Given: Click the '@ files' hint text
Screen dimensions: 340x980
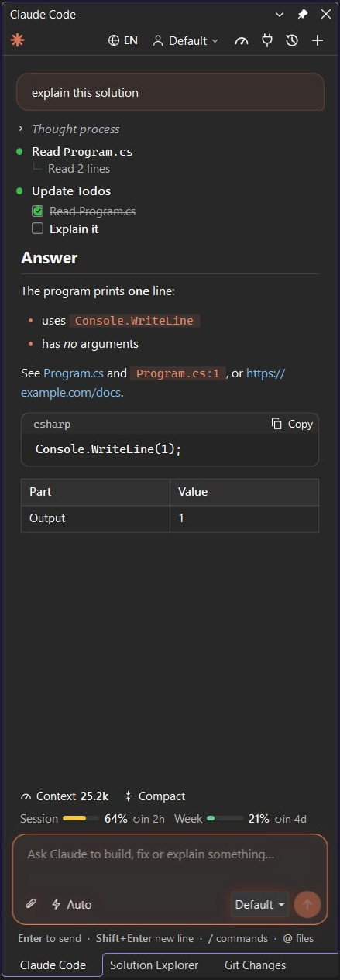Looking at the screenshot, I should (298, 938).
